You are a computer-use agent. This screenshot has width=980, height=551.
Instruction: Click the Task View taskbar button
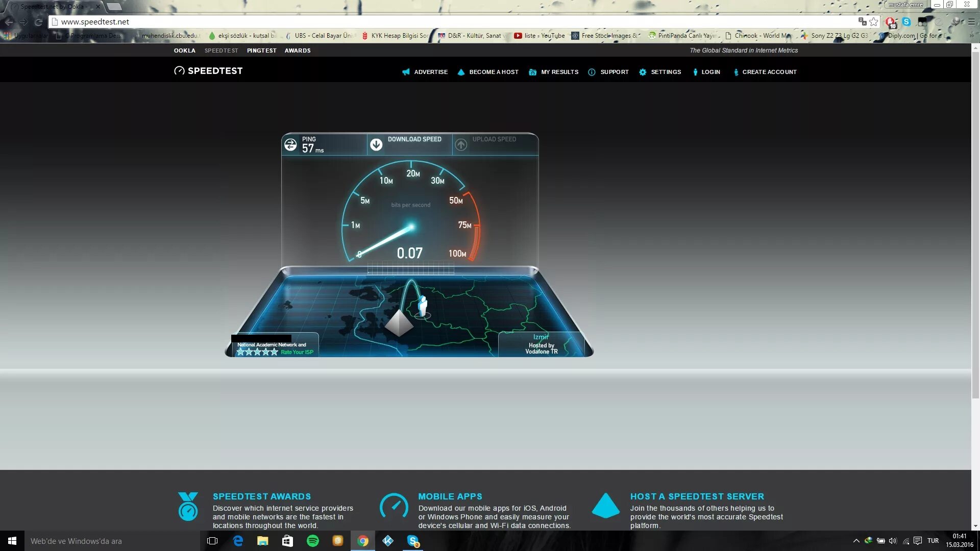[212, 541]
